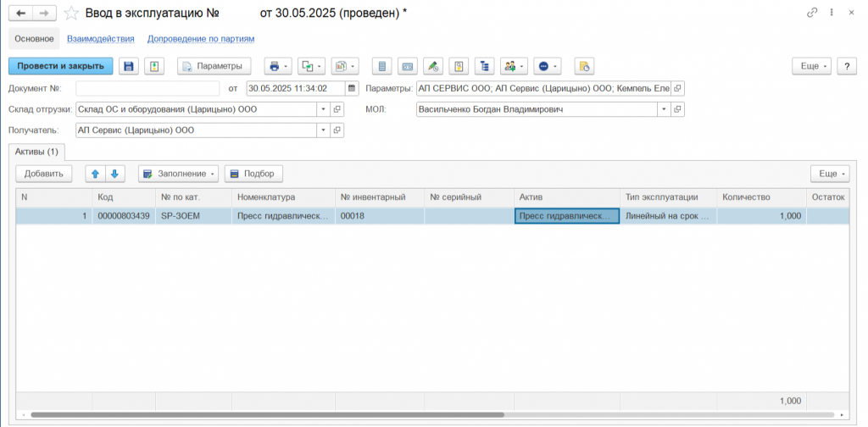868x427 pixels.
Task: Open the Получатель dropdown list
Action: tap(322, 130)
